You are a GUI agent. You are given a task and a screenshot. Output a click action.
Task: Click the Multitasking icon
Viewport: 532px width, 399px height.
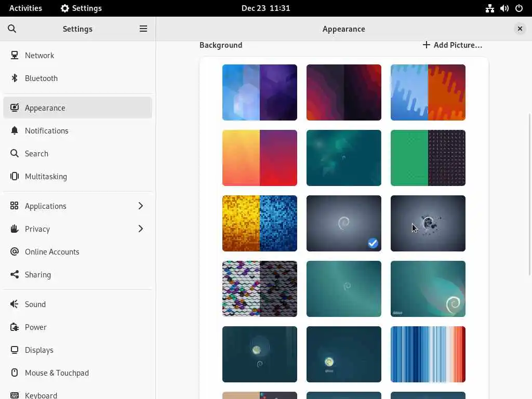pos(14,176)
